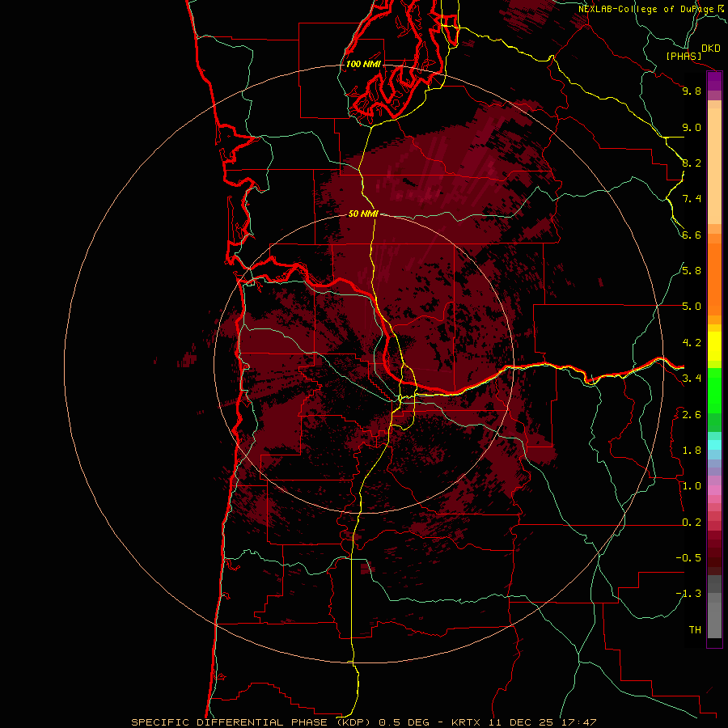Click the 100 NMI range ring label
The height and width of the screenshot is (728, 728).
coord(363,64)
